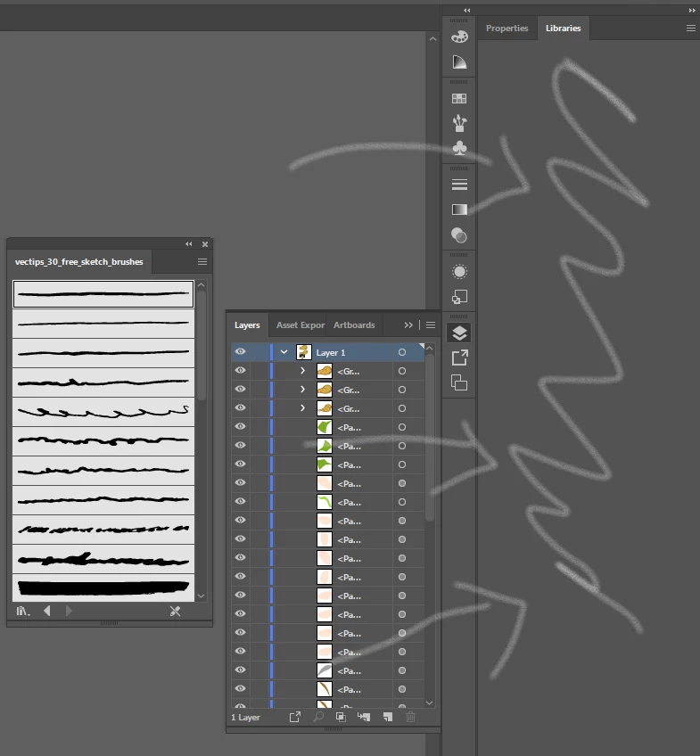700x756 pixels.
Task: Click Create New Sublayer icon
Action: (364, 717)
